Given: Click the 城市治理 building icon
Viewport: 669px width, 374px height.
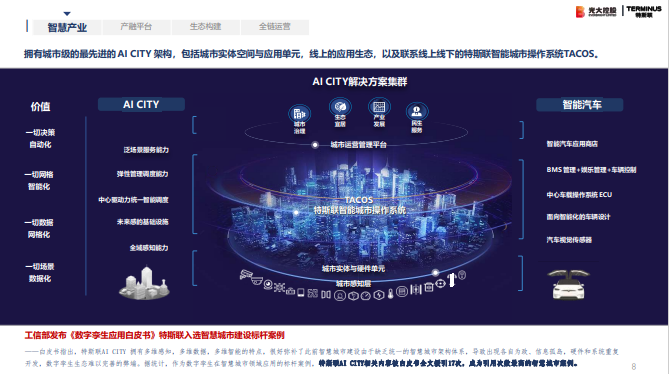Looking at the screenshot, I should pos(300,113).
